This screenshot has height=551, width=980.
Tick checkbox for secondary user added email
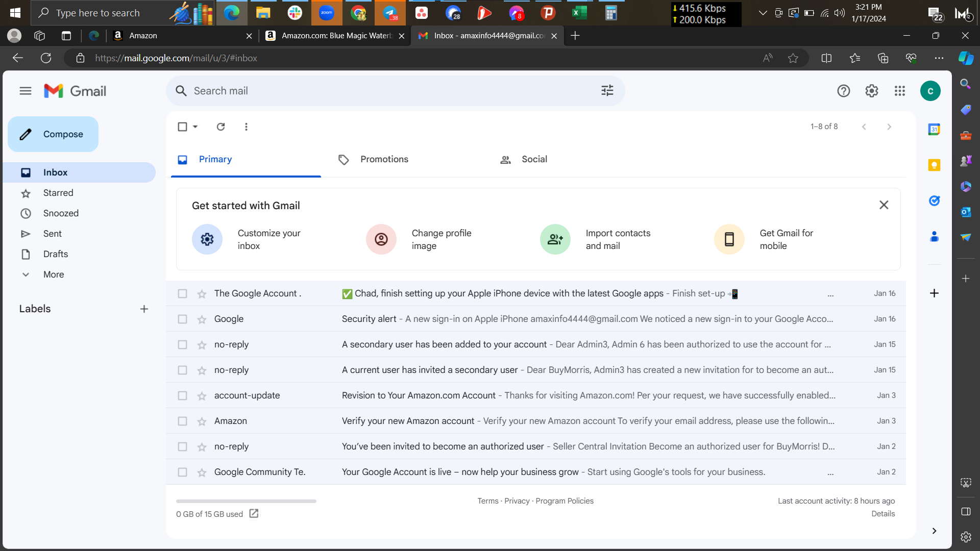click(182, 344)
